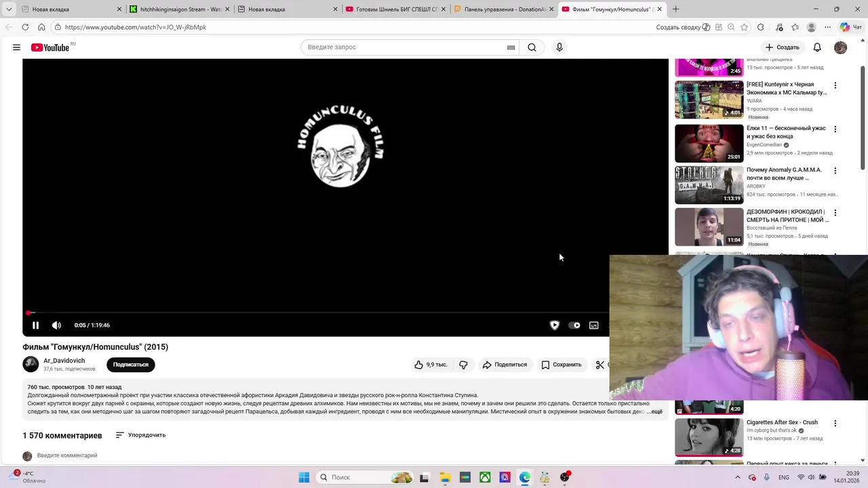
Task: Dislike the video with thumbs down
Action: pyautogui.click(x=463, y=365)
